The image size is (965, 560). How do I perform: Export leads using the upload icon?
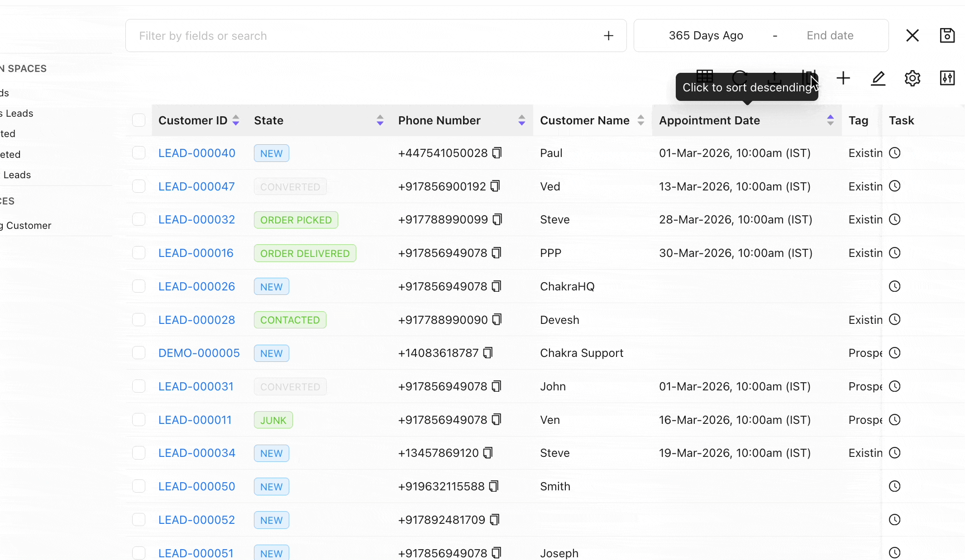[774, 78]
